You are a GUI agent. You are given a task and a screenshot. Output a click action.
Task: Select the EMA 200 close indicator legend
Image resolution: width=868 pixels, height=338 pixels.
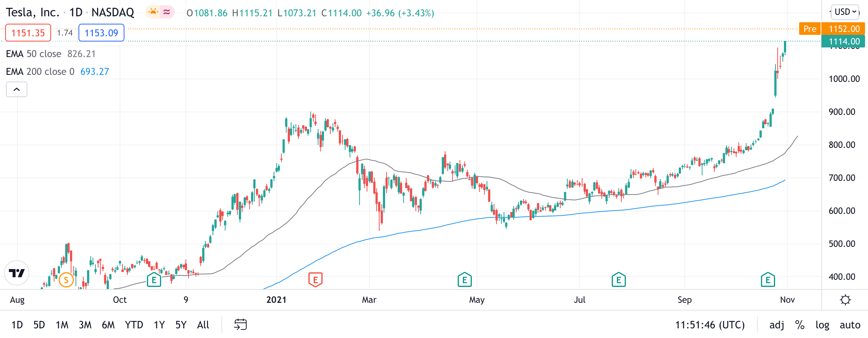(40, 72)
